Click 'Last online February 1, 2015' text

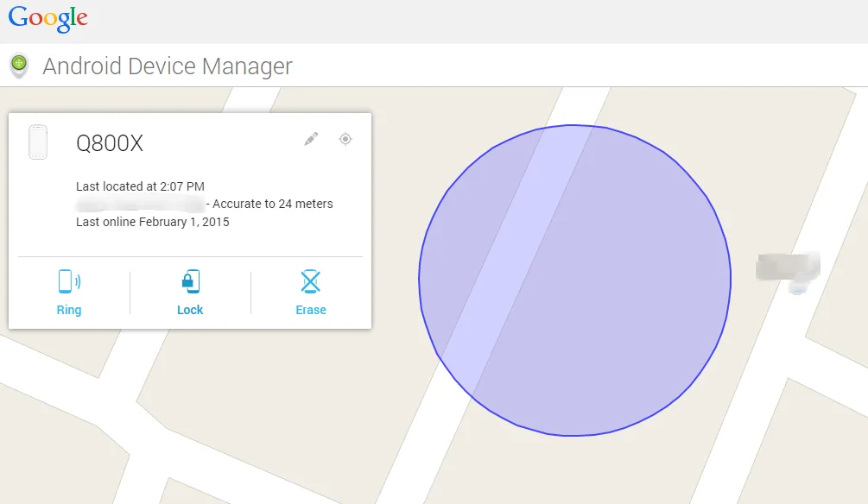coord(152,222)
